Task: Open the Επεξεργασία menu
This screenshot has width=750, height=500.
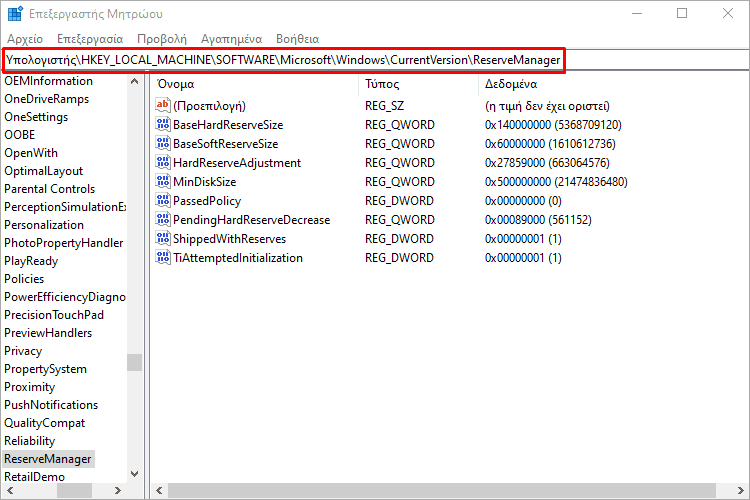Action: 90,39
